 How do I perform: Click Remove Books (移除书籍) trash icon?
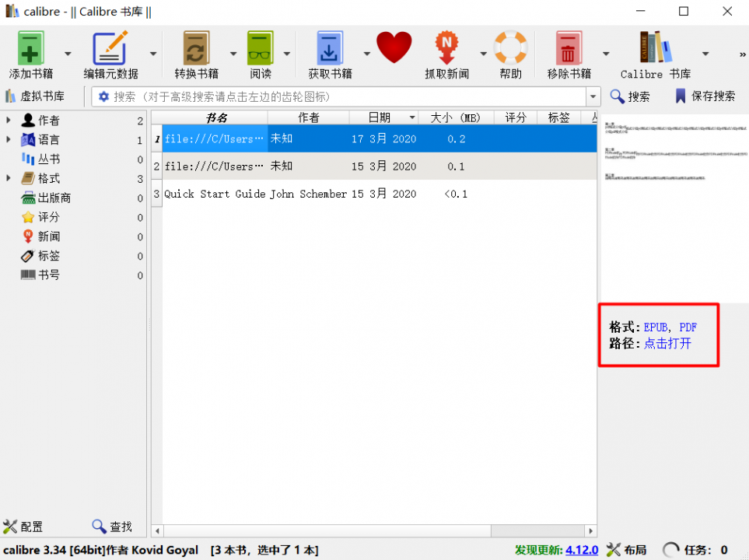[569, 47]
